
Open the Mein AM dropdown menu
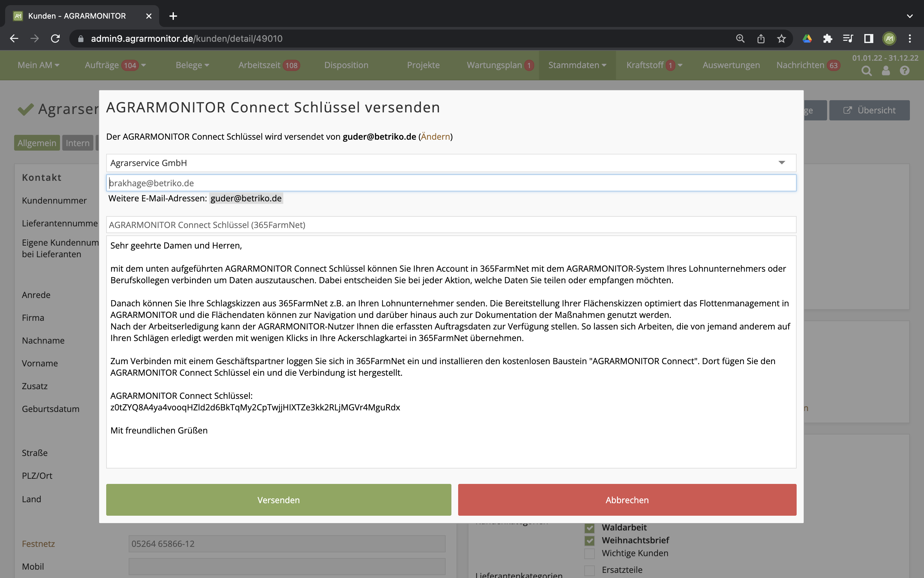pos(38,65)
